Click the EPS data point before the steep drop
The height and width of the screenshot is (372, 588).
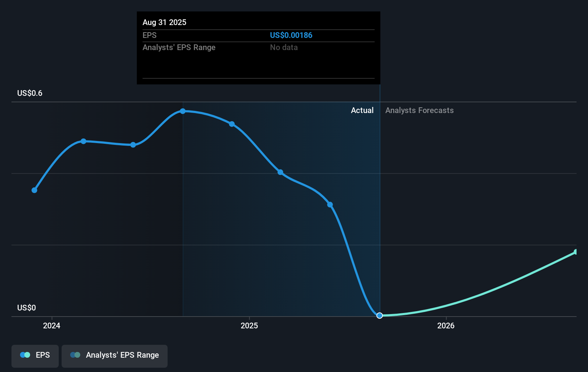pos(330,205)
